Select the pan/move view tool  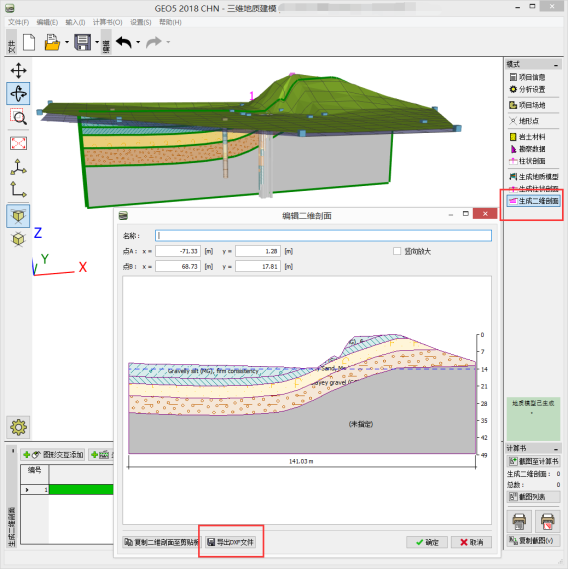click(x=18, y=70)
